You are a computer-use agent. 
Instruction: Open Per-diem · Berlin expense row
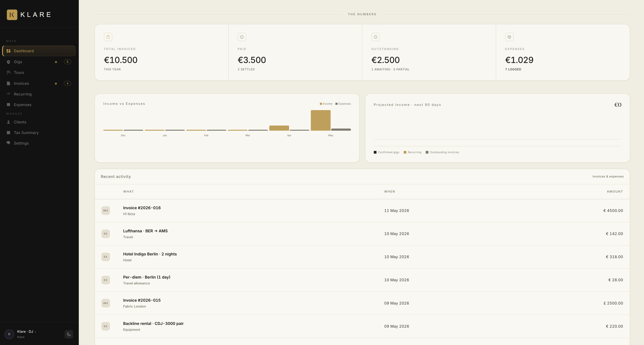point(362,280)
